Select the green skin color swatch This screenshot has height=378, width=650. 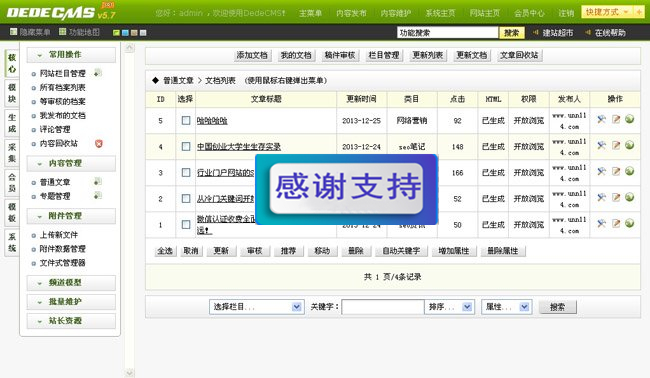click(x=116, y=33)
